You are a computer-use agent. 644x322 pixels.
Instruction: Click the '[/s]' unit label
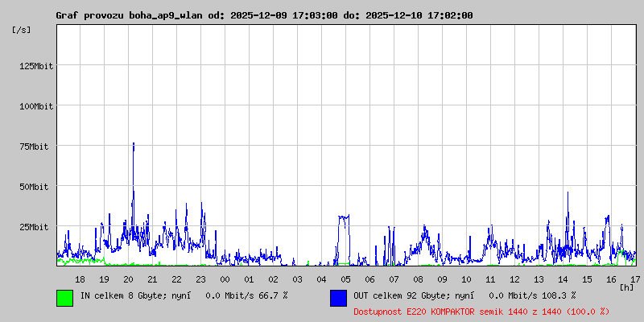click(22, 30)
